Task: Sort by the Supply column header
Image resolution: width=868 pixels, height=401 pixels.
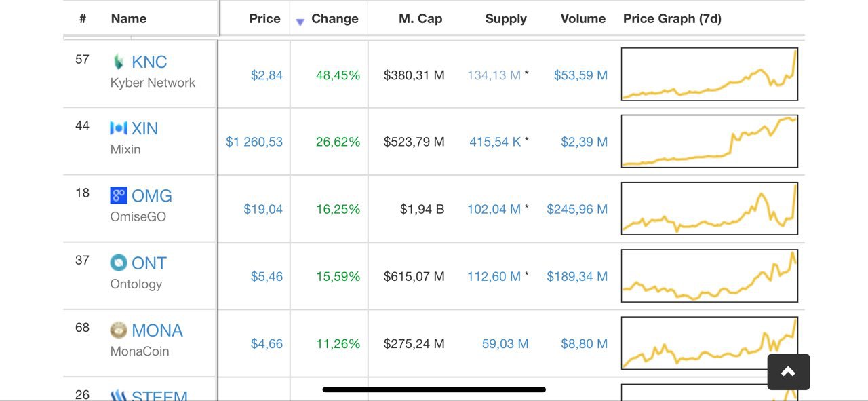Action: [x=506, y=19]
